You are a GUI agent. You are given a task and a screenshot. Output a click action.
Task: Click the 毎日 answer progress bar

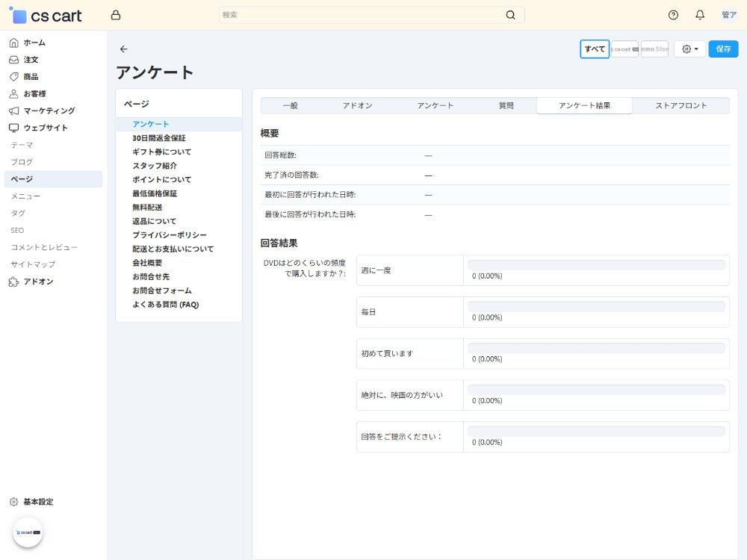[x=595, y=306]
